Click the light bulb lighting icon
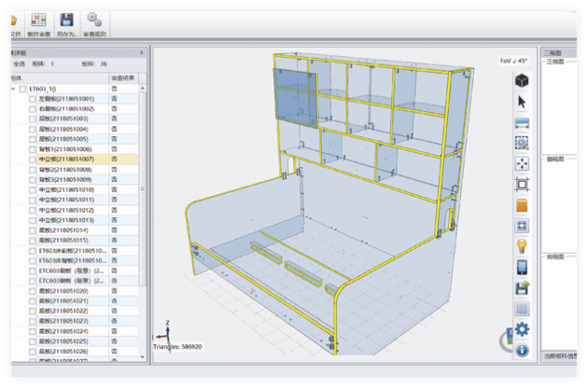 pos(523,246)
